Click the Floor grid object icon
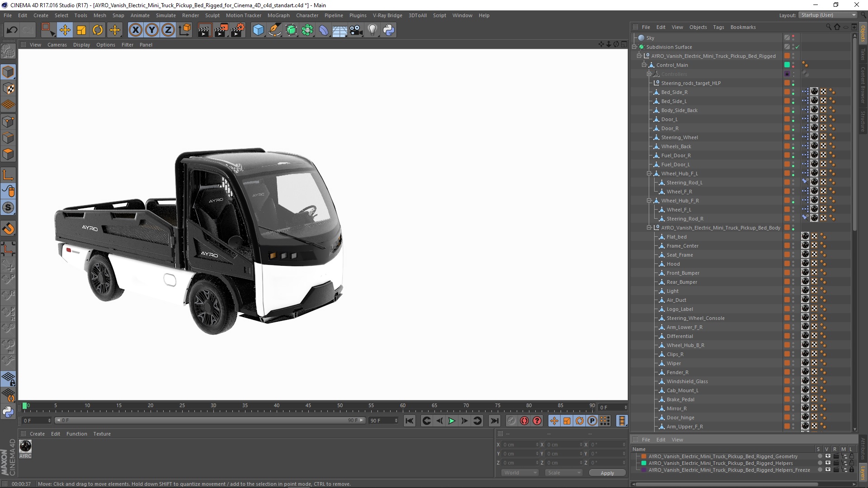The image size is (868, 488). click(340, 30)
